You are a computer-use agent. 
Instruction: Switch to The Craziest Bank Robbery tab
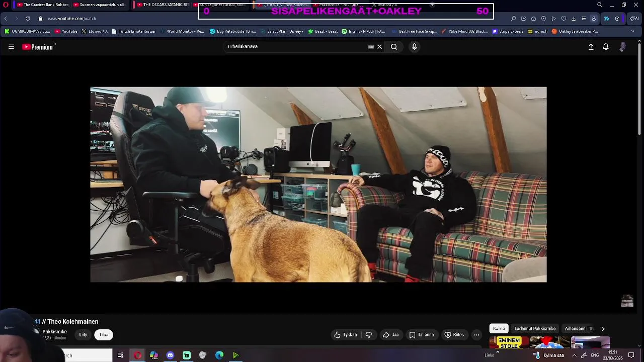click(x=43, y=5)
